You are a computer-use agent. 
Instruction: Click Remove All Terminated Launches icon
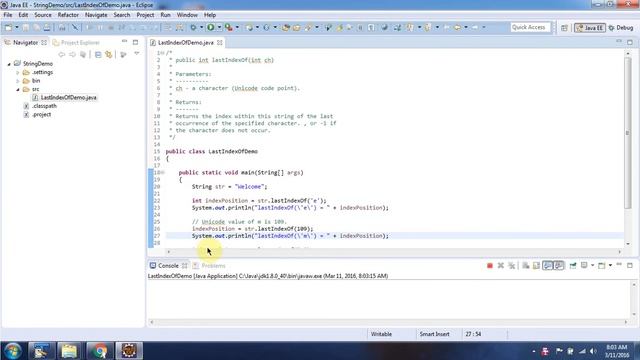(511, 266)
